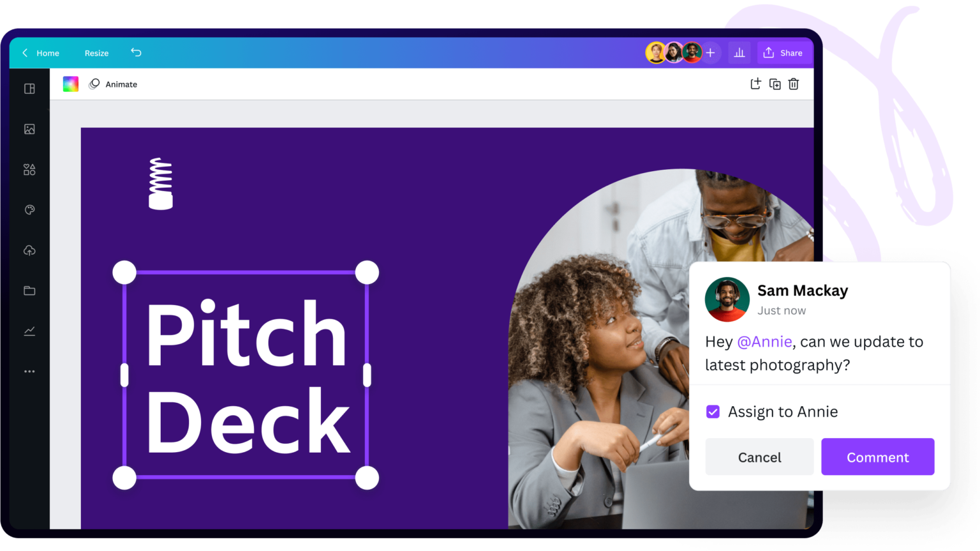Screen dimensions: 980x551
Task: Open the Resize menu
Action: 96,53
